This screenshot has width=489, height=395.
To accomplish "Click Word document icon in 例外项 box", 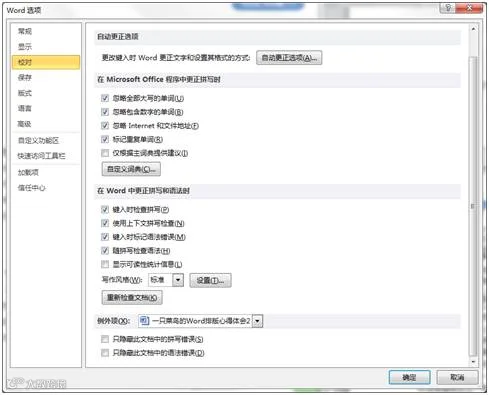I will tap(144, 321).
